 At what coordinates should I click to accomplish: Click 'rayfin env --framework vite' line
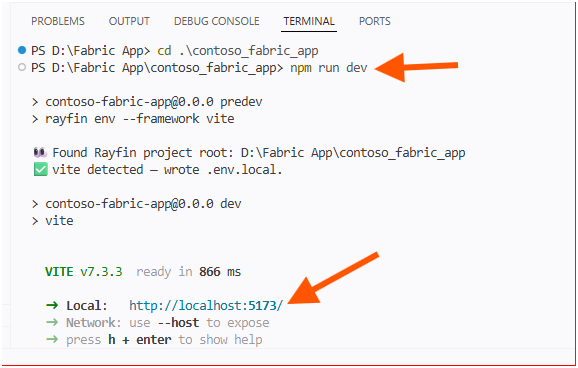point(133,119)
